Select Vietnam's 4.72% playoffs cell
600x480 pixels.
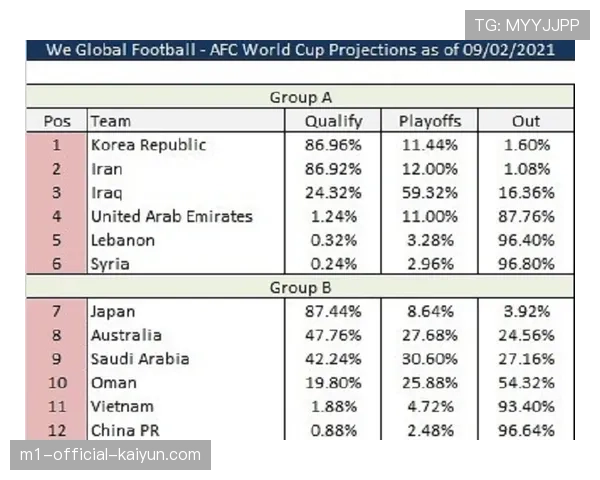429,407
